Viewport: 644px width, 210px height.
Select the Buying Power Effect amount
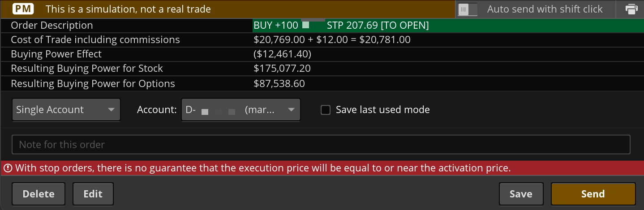pyautogui.click(x=282, y=54)
